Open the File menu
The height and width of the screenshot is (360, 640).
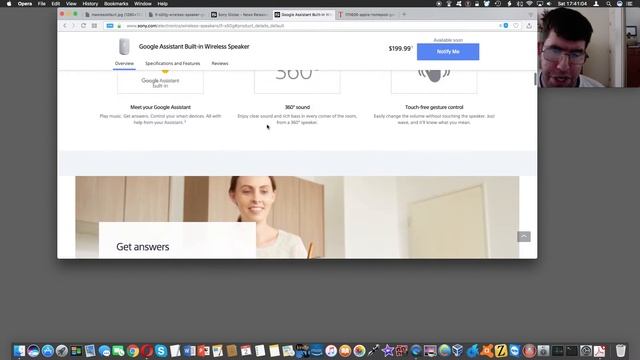pyautogui.click(x=42, y=4)
